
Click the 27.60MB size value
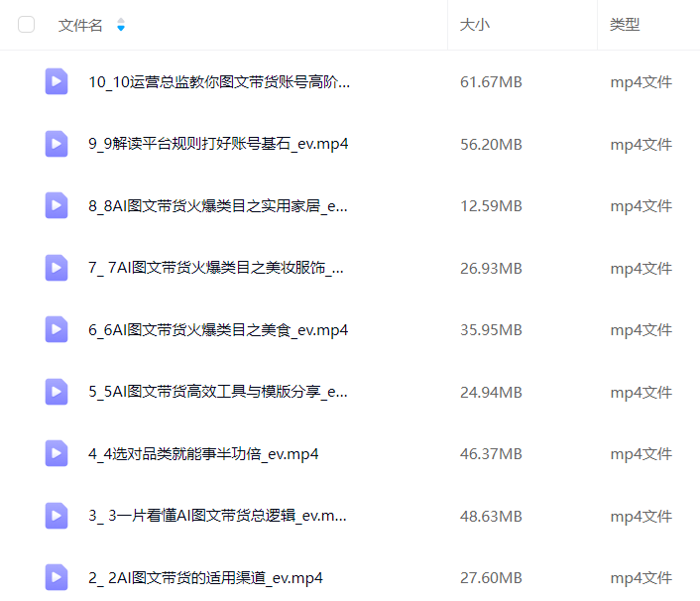point(491,578)
